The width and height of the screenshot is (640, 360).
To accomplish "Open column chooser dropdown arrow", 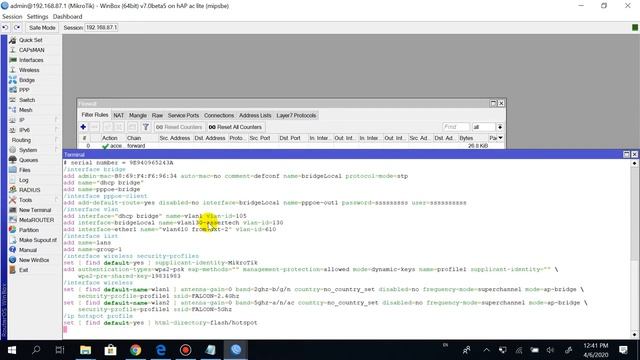I will [x=500, y=138].
